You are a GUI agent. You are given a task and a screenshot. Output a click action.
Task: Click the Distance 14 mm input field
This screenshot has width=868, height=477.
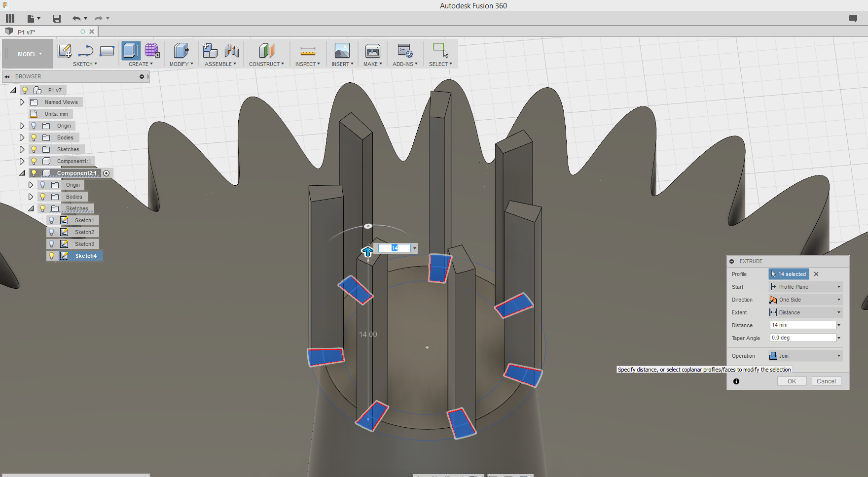(x=803, y=325)
